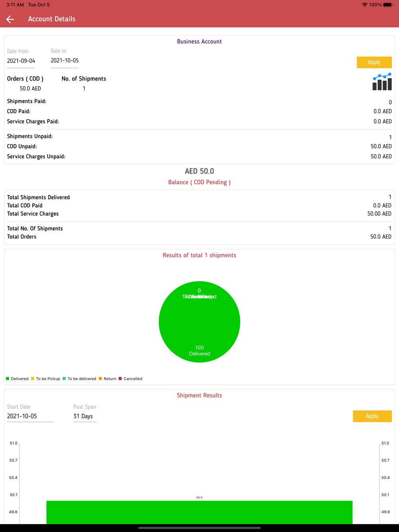The height and width of the screenshot is (532, 399).
Task: Tap the Wi-Fi status icon
Action: click(x=365, y=5)
